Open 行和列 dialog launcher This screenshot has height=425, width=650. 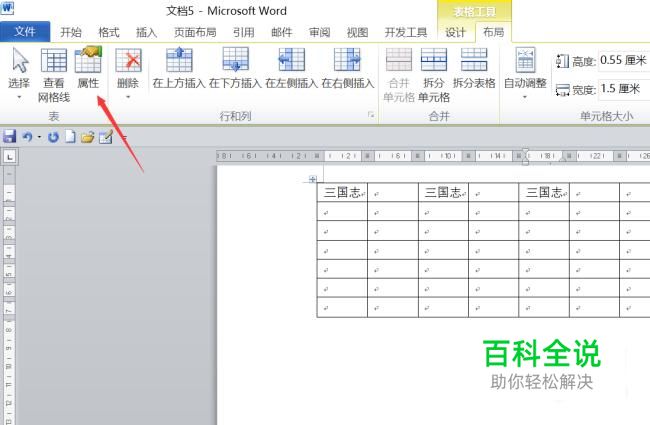(x=371, y=115)
